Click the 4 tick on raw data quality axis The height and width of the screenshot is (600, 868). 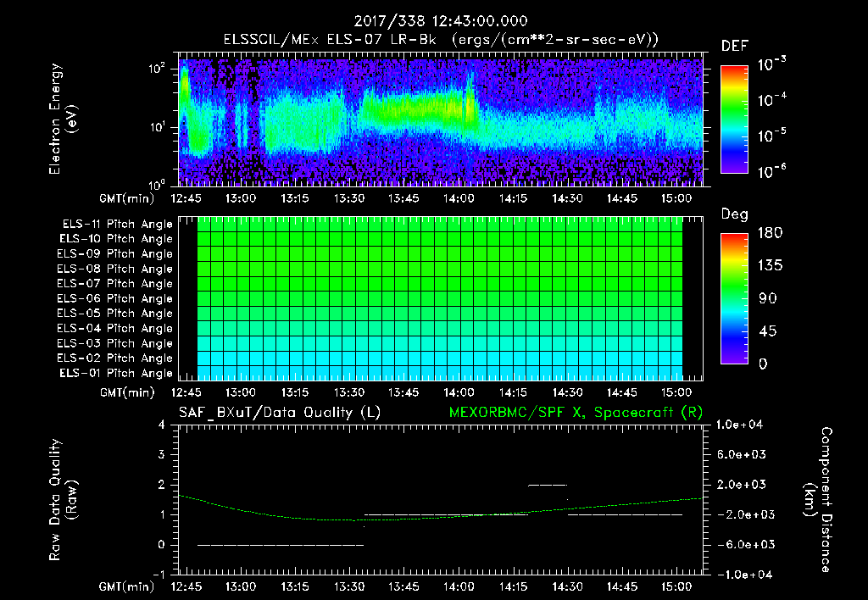pyautogui.click(x=162, y=425)
